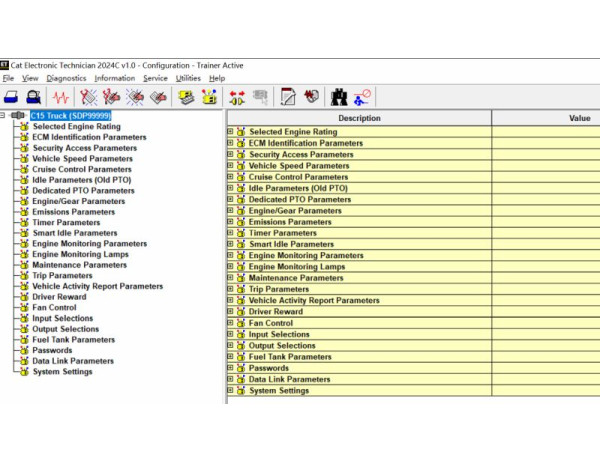Viewport: 600px width, 462px height.
Task: Open the Utilities menu
Action: pyautogui.click(x=188, y=78)
